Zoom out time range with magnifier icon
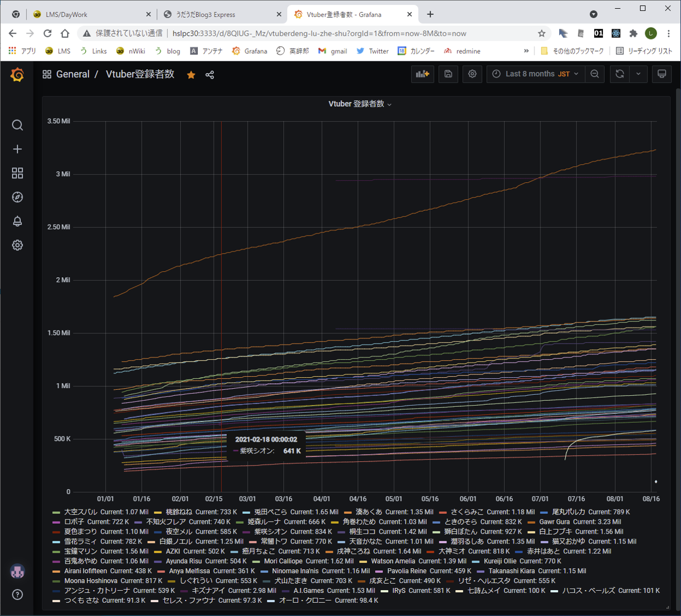 tap(595, 74)
